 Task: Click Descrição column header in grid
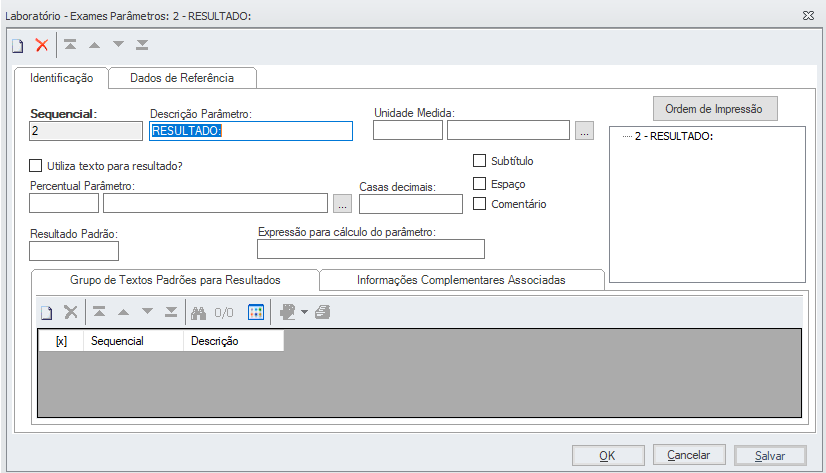[x=234, y=341]
